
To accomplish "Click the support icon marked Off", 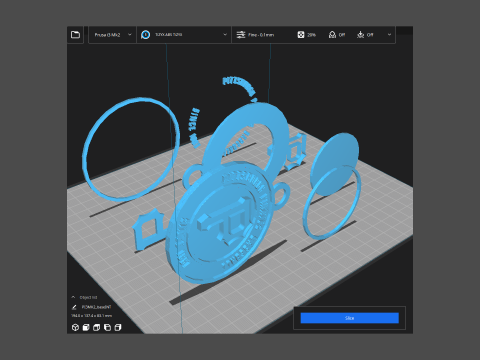I will coord(332,35).
